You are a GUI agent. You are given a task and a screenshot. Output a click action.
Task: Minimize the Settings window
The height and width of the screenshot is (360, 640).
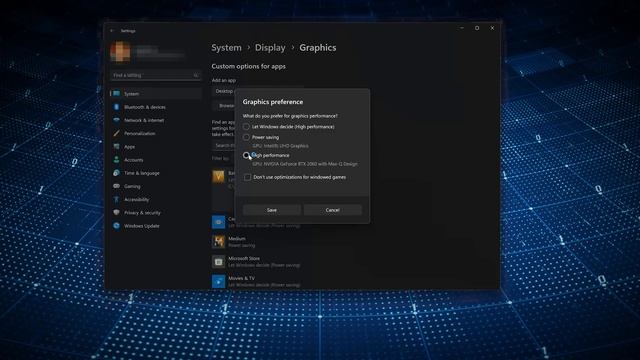coord(462,28)
